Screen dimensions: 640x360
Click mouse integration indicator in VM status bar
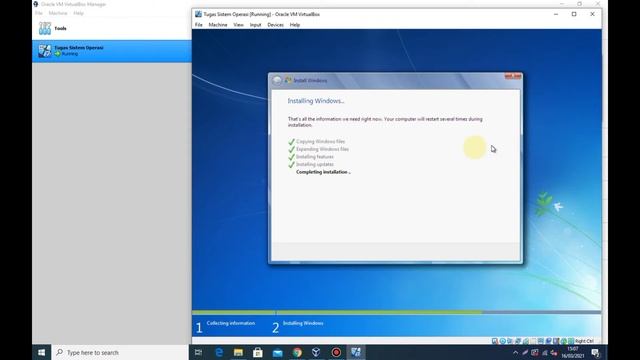coord(563,341)
